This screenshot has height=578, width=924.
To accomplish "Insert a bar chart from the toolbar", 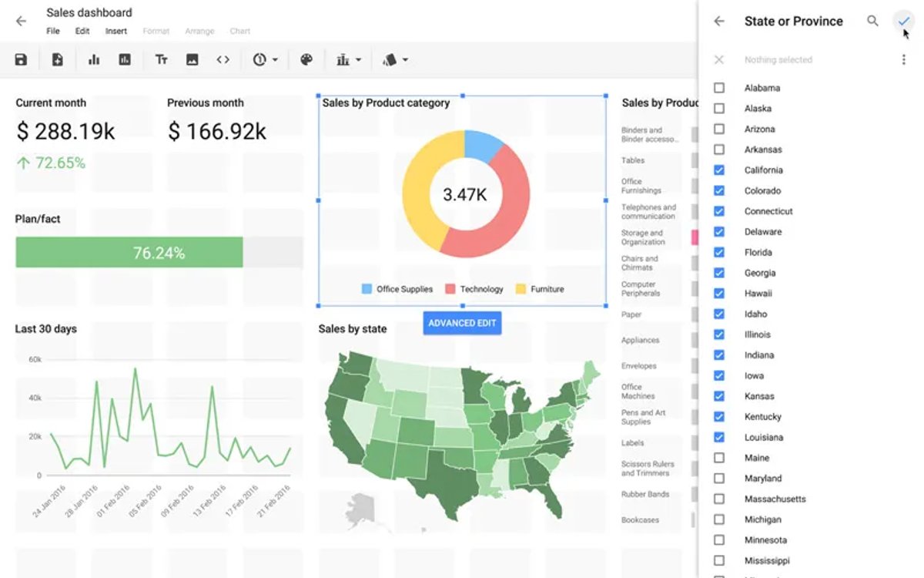I will coord(94,59).
